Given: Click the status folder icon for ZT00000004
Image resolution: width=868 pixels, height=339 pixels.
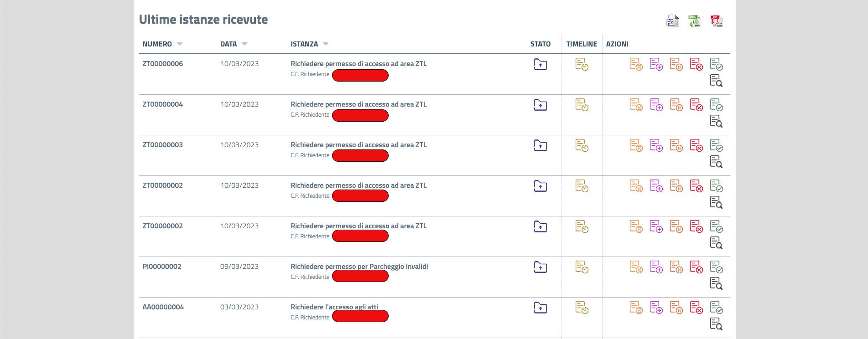Looking at the screenshot, I should 540,105.
